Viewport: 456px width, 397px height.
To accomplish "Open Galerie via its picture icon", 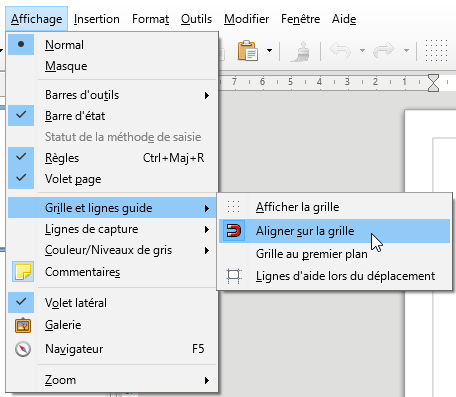I will (23, 325).
